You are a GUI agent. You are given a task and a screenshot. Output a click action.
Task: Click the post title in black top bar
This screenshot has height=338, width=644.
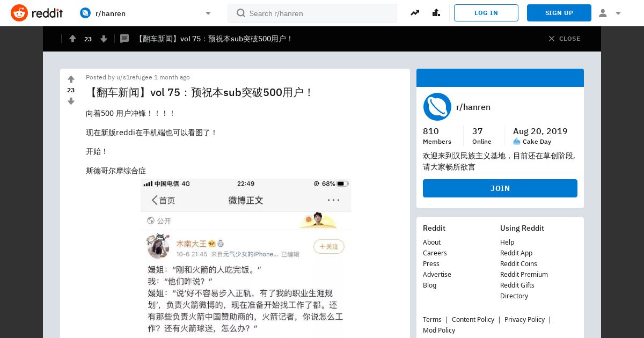[x=215, y=39]
